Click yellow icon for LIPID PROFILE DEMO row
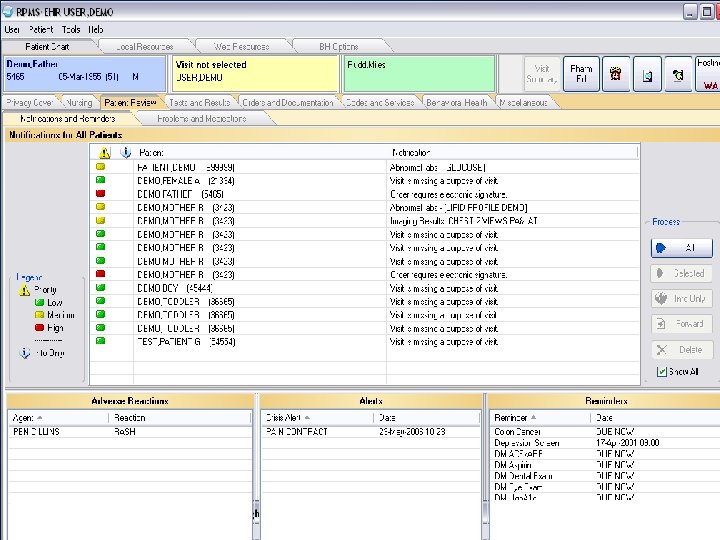 [x=101, y=207]
